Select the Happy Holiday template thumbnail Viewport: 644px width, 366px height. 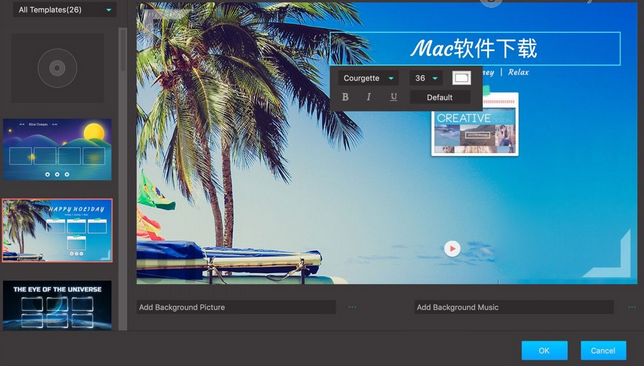pyautogui.click(x=57, y=230)
